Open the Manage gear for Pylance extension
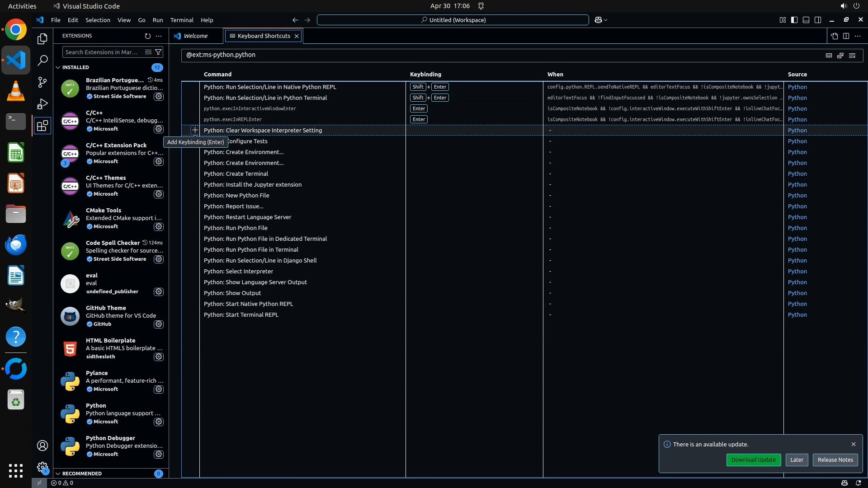Screen dimensions: 868x488 (158, 389)
